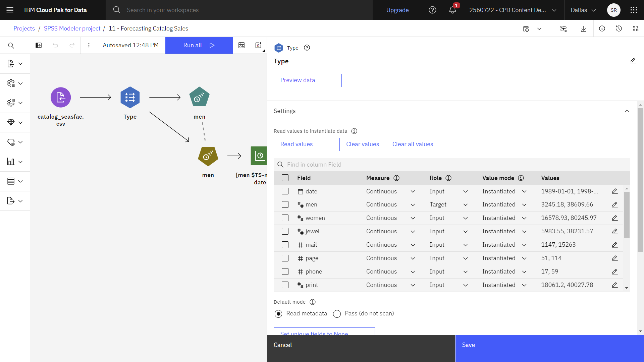Expand the Modeling palette category
Viewport: 644px width, 362px height.
15,123
